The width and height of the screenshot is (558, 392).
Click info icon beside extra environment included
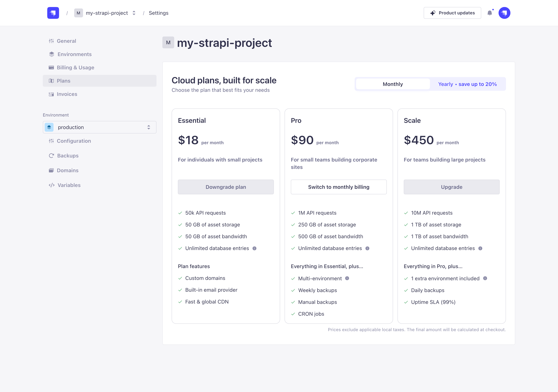[485, 278]
